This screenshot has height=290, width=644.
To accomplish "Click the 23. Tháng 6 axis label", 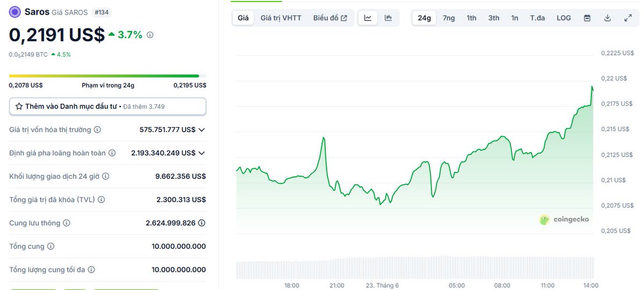I will [x=382, y=286].
